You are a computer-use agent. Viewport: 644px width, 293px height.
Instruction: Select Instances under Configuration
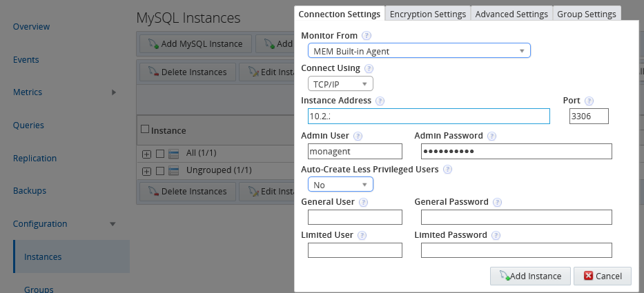[72, 256]
